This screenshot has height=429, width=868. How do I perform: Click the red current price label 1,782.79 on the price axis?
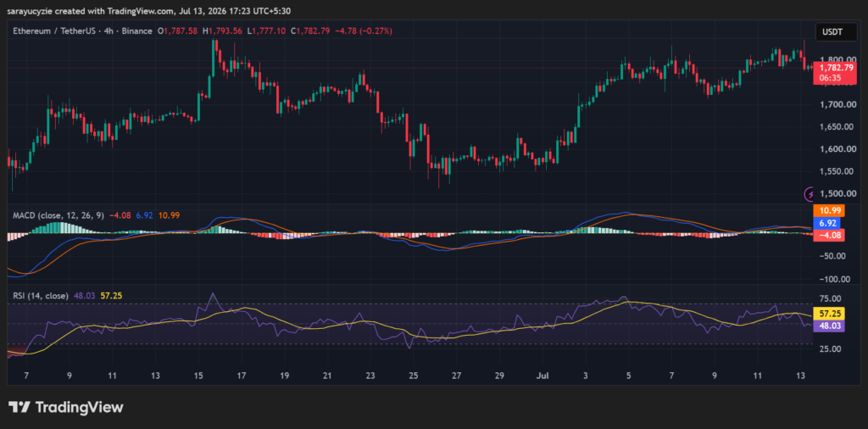point(835,68)
